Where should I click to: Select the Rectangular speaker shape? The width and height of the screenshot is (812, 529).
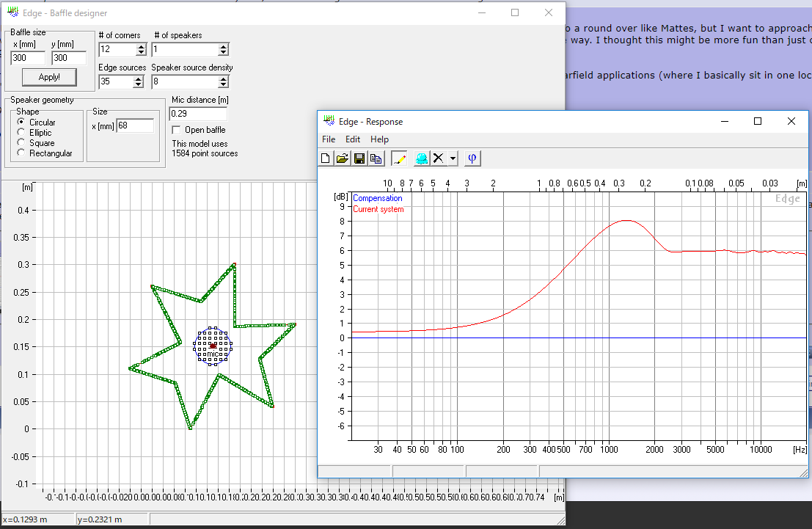pyautogui.click(x=21, y=153)
